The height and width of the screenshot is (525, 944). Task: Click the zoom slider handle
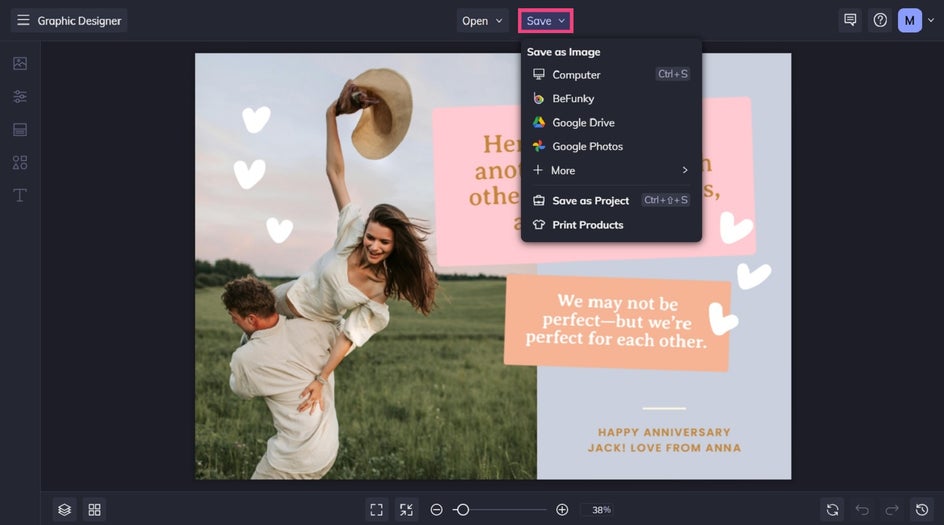[x=462, y=510]
